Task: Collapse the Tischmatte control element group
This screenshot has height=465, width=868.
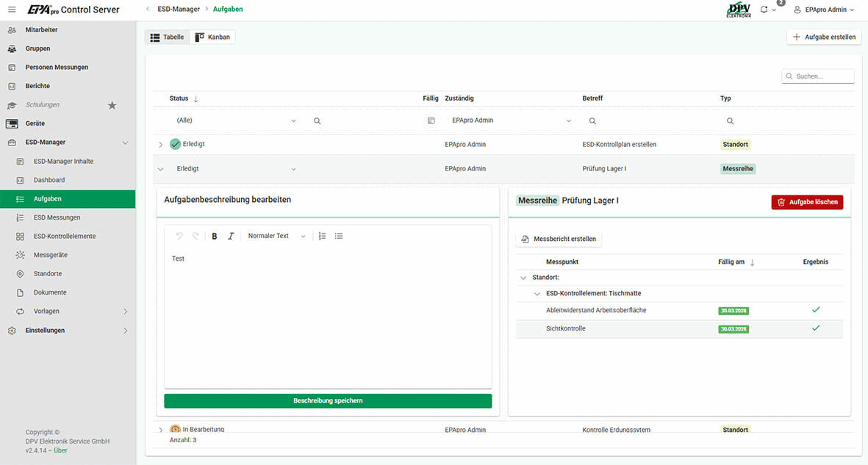Action: pyautogui.click(x=538, y=294)
